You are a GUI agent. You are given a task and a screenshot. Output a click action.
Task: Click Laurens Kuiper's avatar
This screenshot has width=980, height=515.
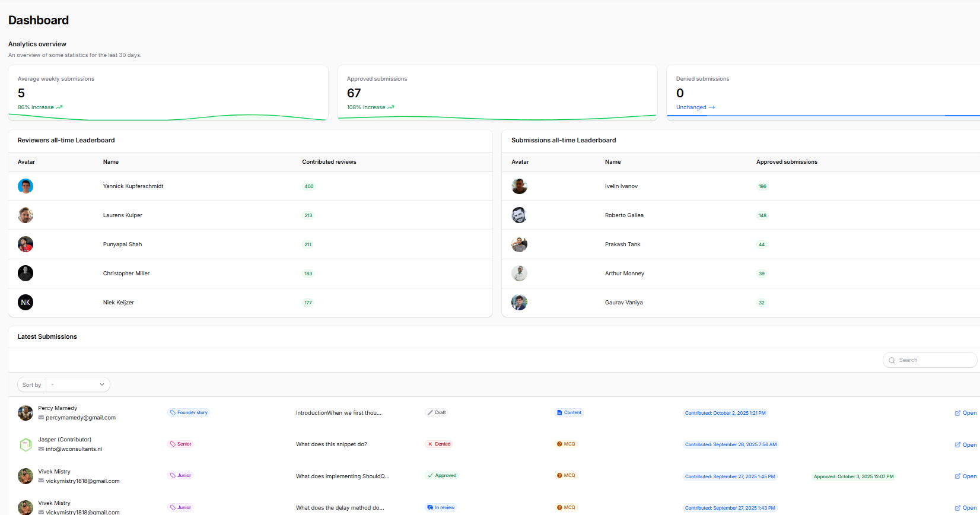click(26, 215)
